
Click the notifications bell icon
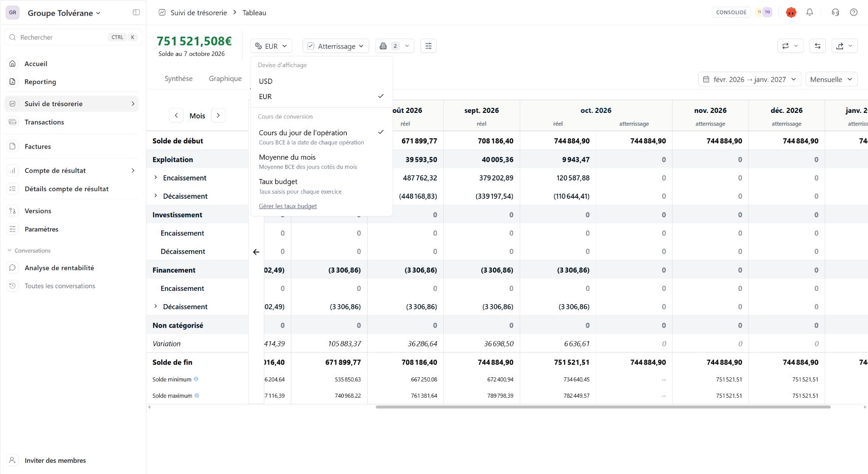810,12
